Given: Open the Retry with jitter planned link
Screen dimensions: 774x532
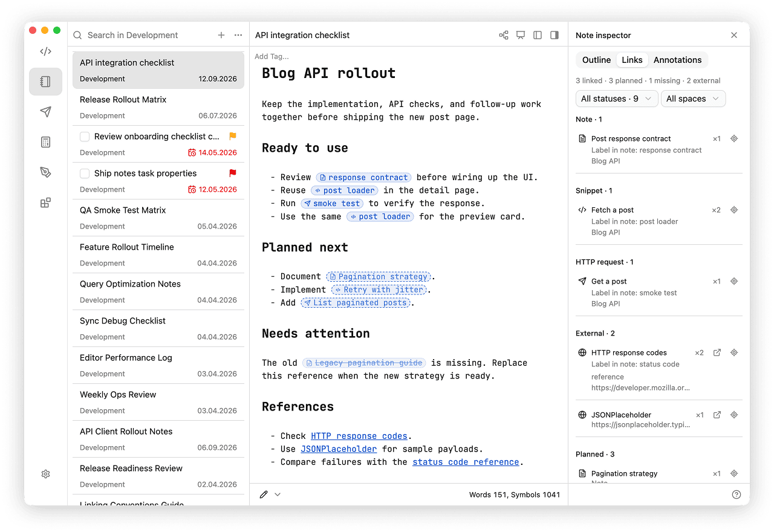Looking at the screenshot, I should pos(380,290).
